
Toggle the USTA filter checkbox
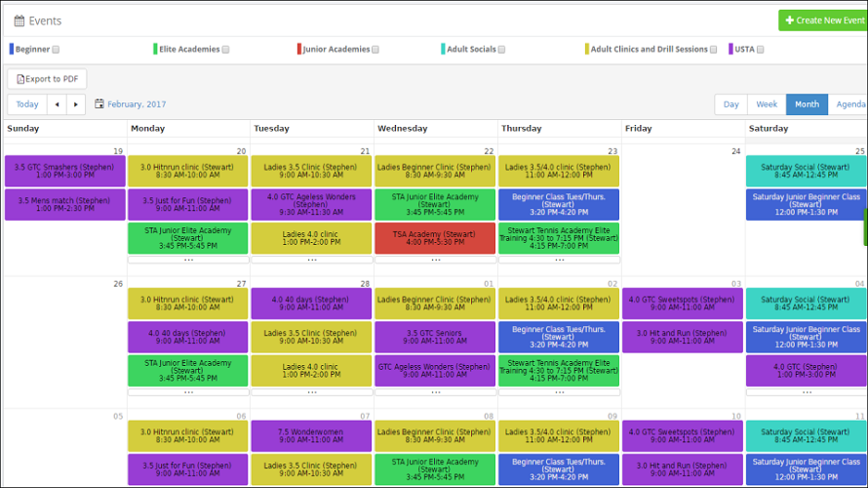761,50
